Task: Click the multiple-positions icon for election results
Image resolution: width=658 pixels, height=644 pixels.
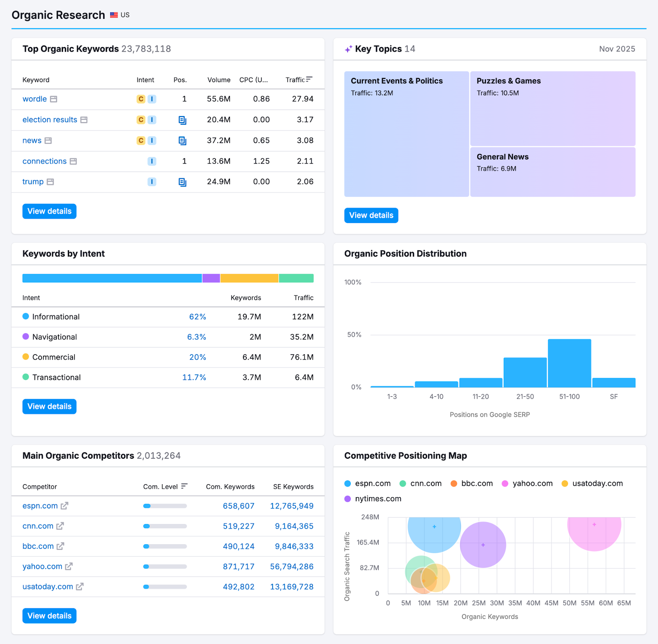Action: coord(182,120)
